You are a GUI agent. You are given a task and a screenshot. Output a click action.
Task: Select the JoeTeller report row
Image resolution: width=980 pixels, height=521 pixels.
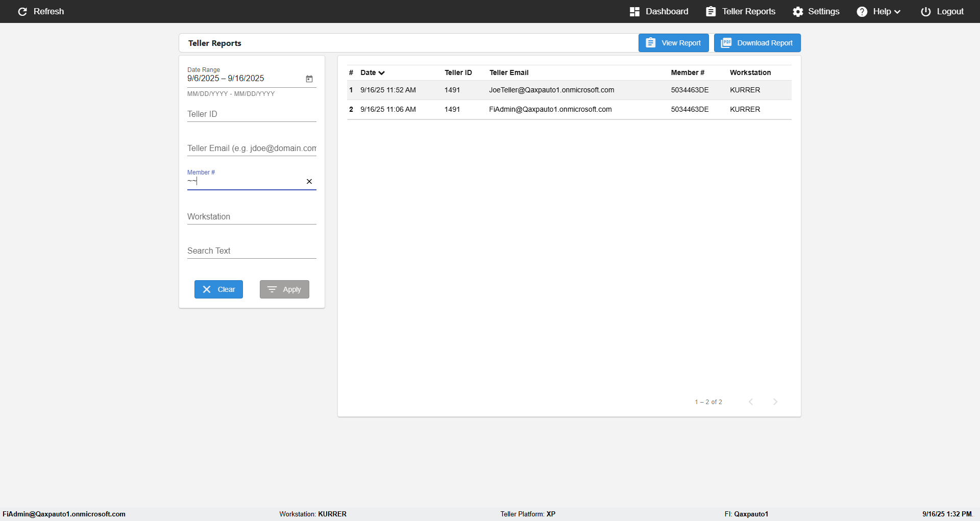569,90
